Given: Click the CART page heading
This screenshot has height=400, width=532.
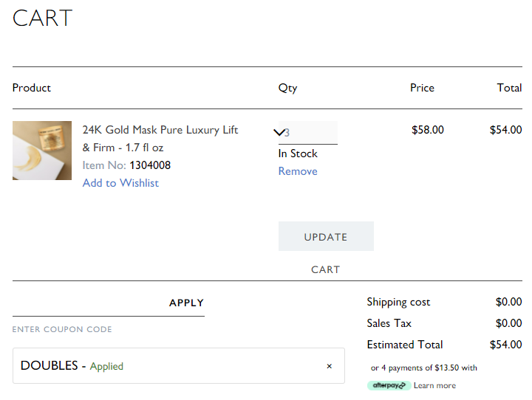Looking at the screenshot, I should tap(42, 18).
